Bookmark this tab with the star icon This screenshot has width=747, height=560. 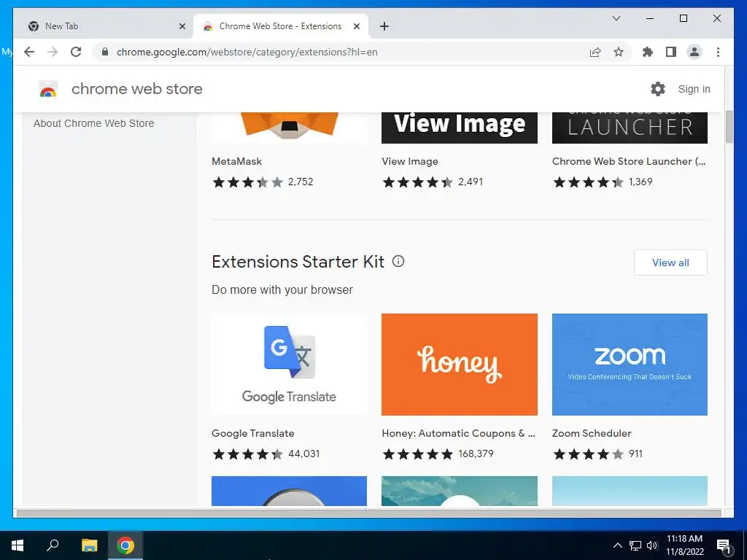tap(619, 52)
